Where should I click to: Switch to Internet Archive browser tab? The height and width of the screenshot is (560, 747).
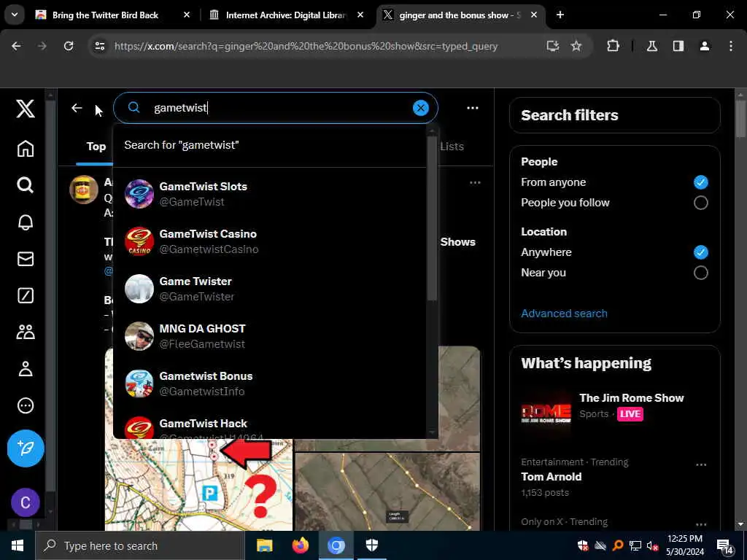pos(285,15)
